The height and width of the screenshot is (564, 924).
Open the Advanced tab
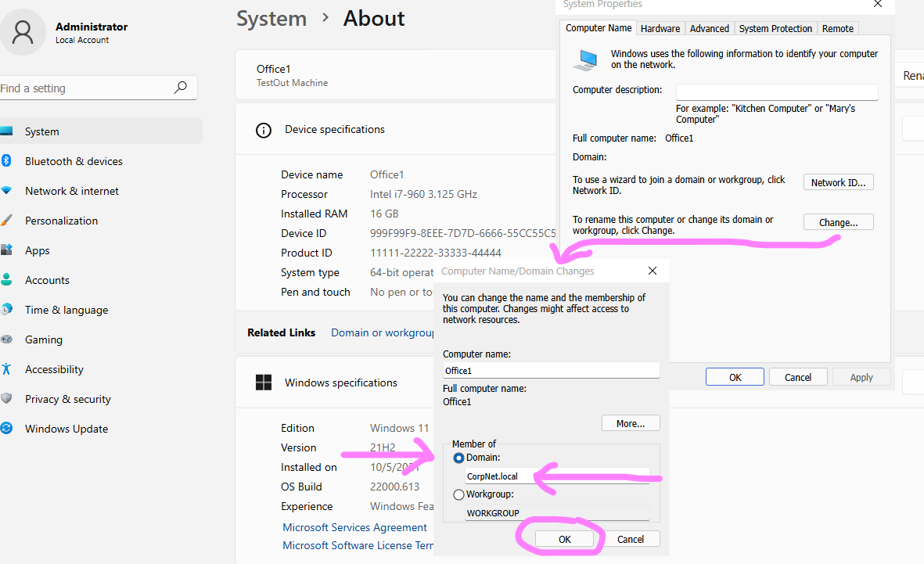(x=709, y=28)
